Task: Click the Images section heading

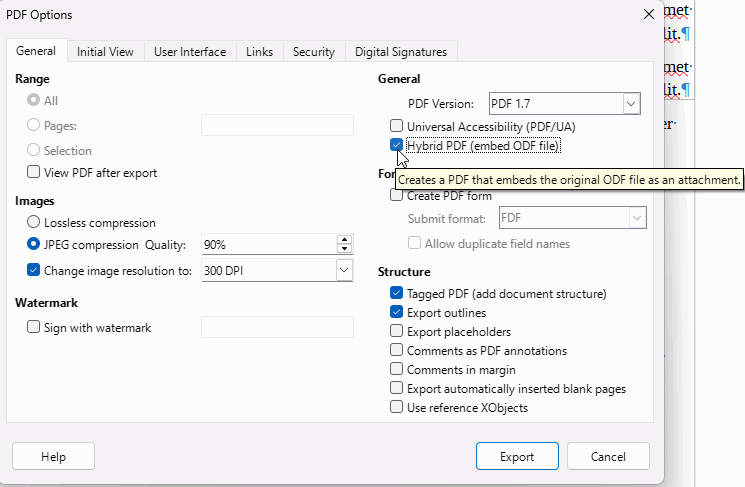Action: [x=35, y=201]
